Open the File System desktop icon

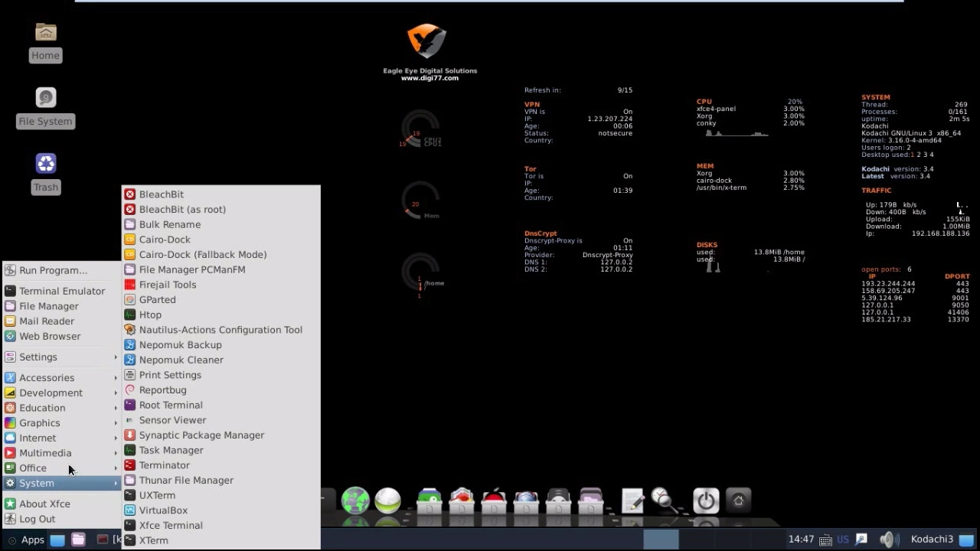click(45, 108)
